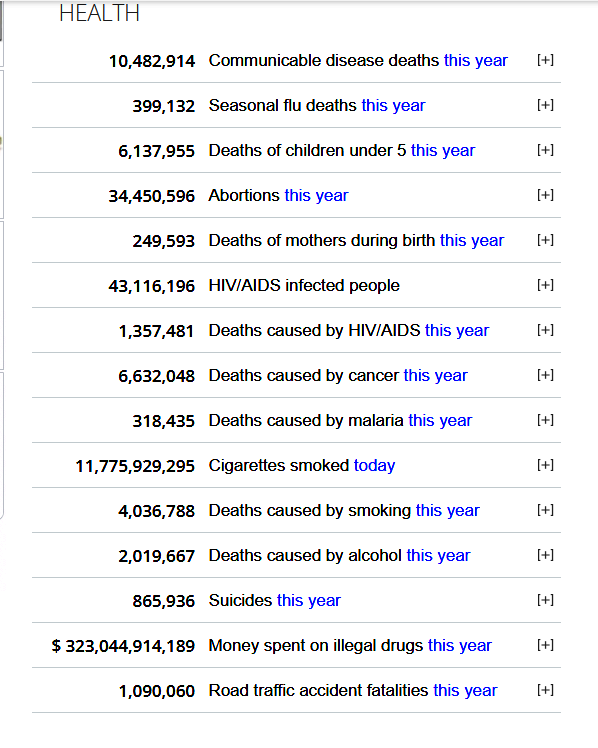Expand Road traffic accident fatalities row
The width and height of the screenshot is (598, 748).
[x=545, y=690]
